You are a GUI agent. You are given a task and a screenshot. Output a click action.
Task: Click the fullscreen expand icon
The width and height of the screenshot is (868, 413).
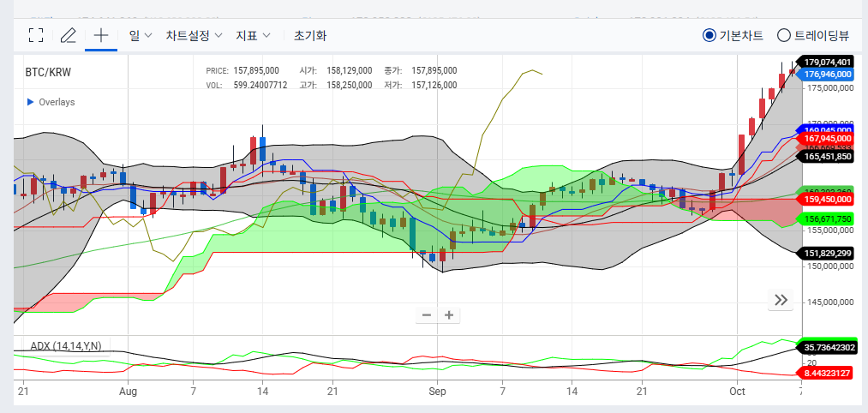35,35
